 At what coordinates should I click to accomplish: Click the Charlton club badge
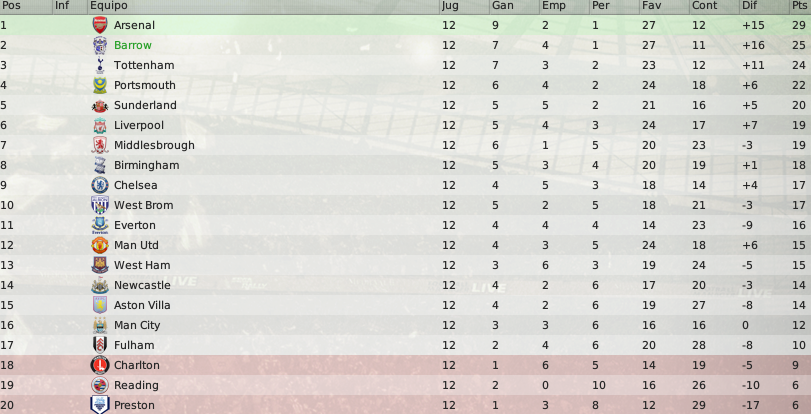[x=100, y=365]
